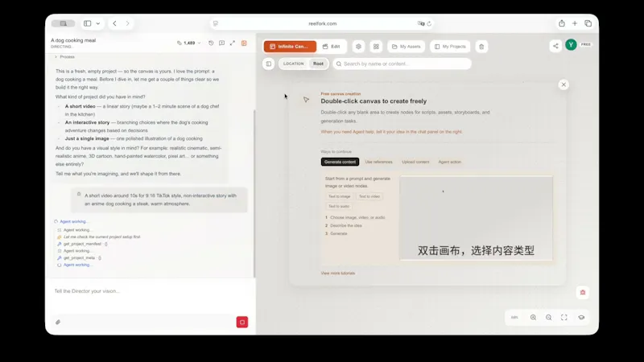Open canvas settings gear icon
644x362 pixels.
point(358,47)
